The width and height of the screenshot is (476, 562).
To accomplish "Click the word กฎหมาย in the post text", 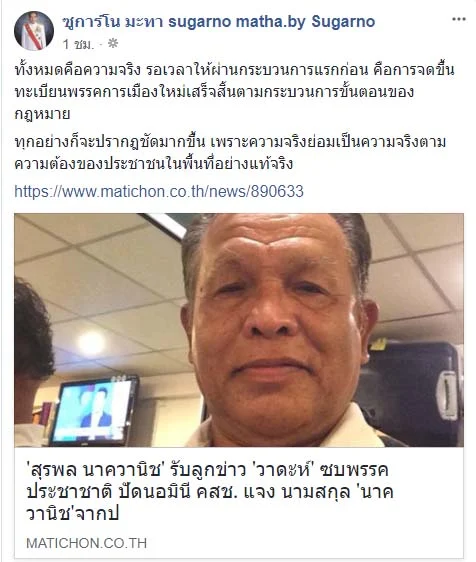I will coord(42,114).
